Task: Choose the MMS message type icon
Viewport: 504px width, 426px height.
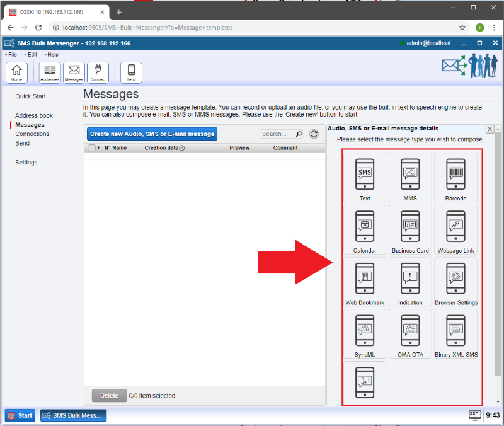Action: [x=410, y=177]
